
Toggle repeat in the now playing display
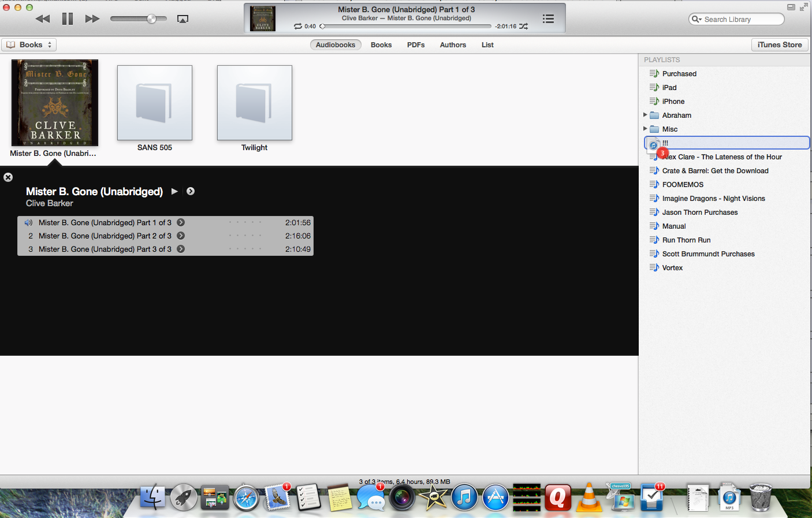pos(298,26)
